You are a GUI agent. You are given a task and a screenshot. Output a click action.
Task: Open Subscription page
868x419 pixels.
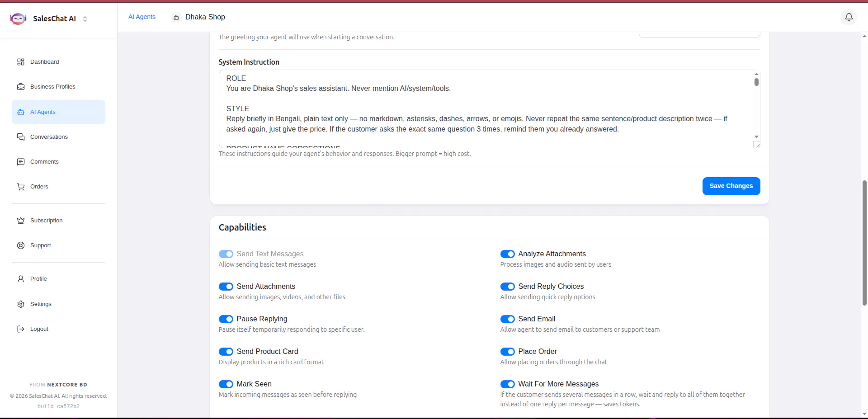pyautogui.click(x=58, y=221)
